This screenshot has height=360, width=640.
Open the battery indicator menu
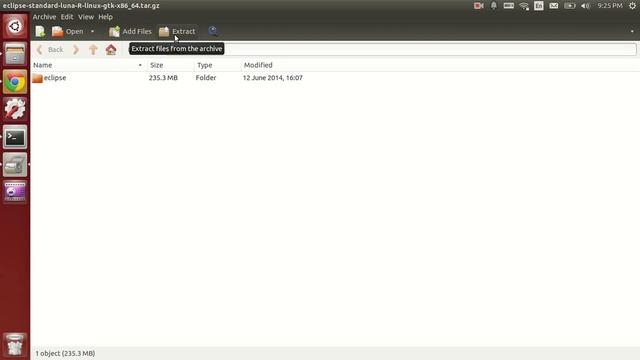[x=569, y=6]
